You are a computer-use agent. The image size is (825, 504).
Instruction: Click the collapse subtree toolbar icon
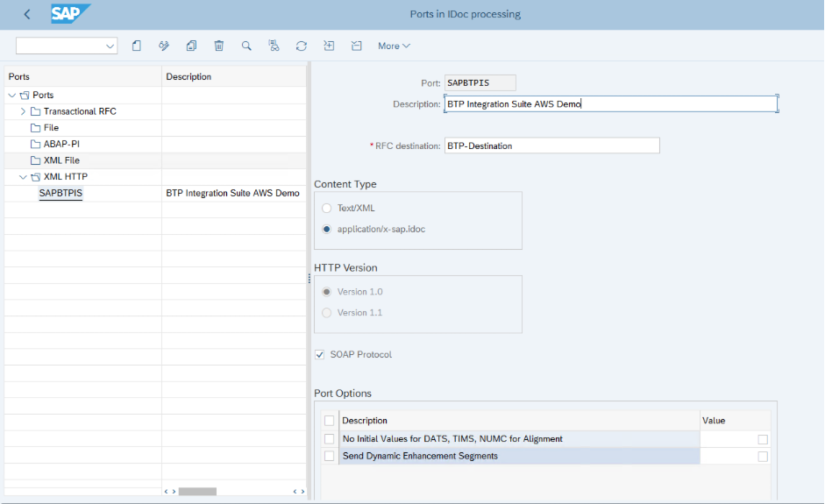coord(356,46)
